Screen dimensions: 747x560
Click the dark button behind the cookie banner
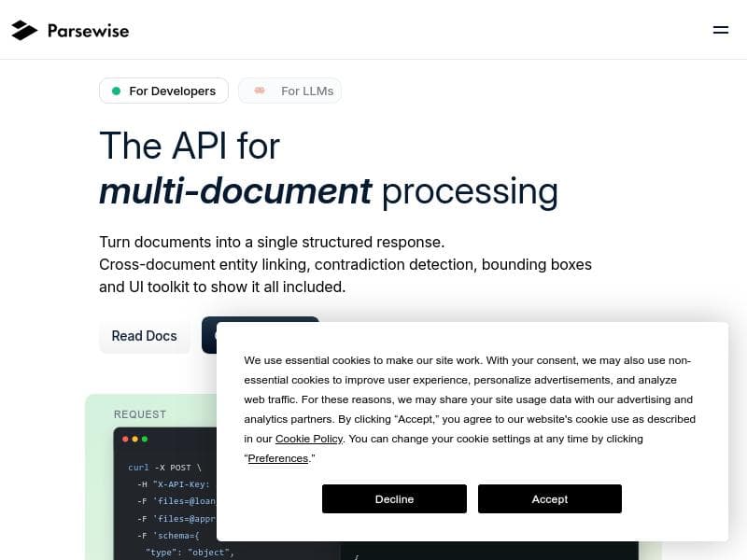click(208, 335)
